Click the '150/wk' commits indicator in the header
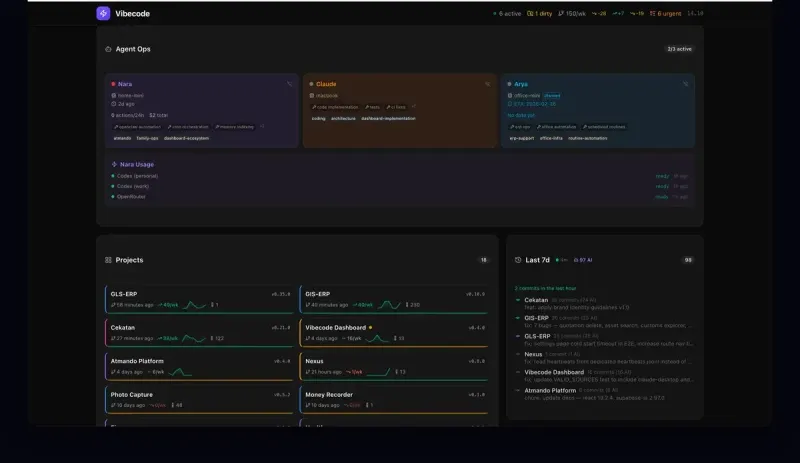 pyautogui.click(x=572, y=14)
